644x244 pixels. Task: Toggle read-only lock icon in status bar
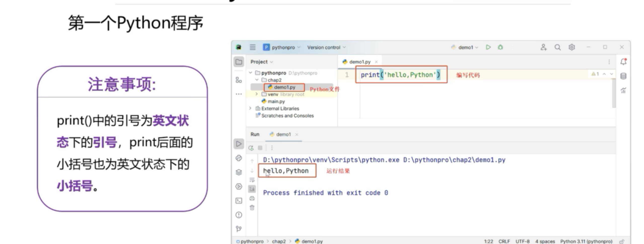point(622,241)
